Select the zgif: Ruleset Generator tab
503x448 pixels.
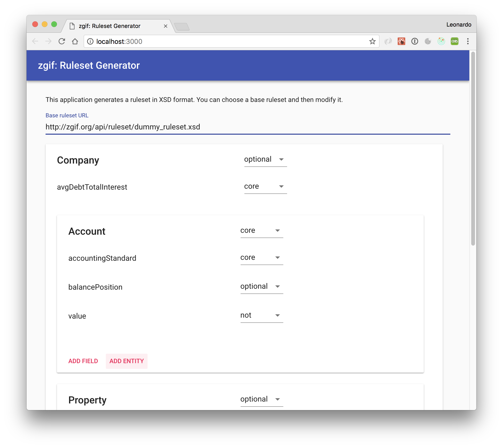110,26
